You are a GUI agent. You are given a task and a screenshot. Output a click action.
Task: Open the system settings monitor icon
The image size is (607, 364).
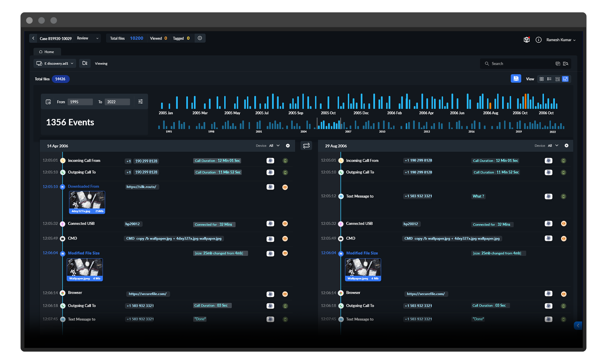click(x=527, y=40)
